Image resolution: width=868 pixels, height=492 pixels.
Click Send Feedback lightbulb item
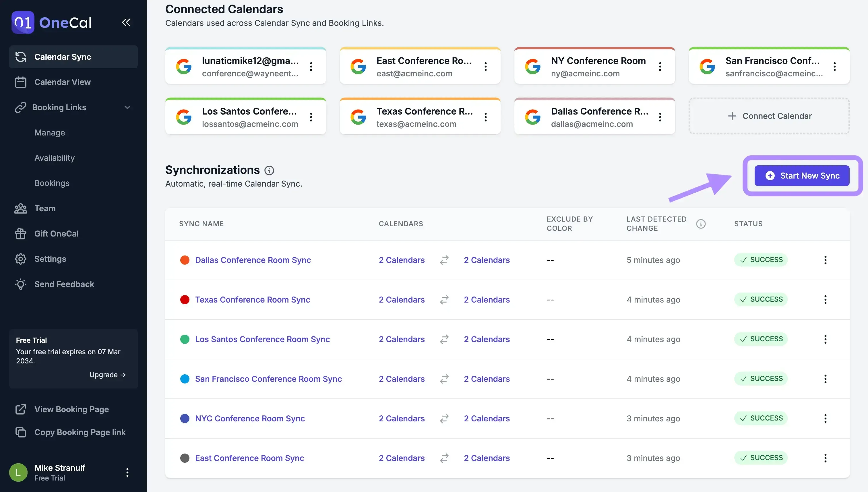[x=64, y=284]
